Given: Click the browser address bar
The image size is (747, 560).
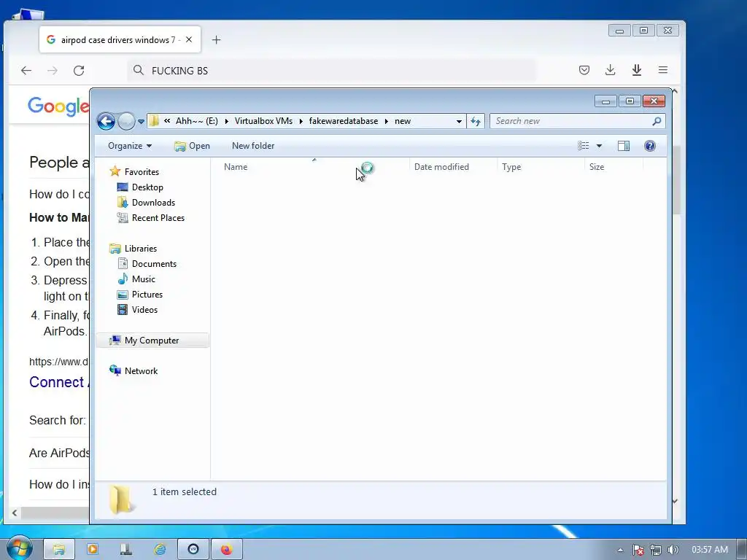Looking at the screenshot, I should pyautogui.click(x=332, y=71).
